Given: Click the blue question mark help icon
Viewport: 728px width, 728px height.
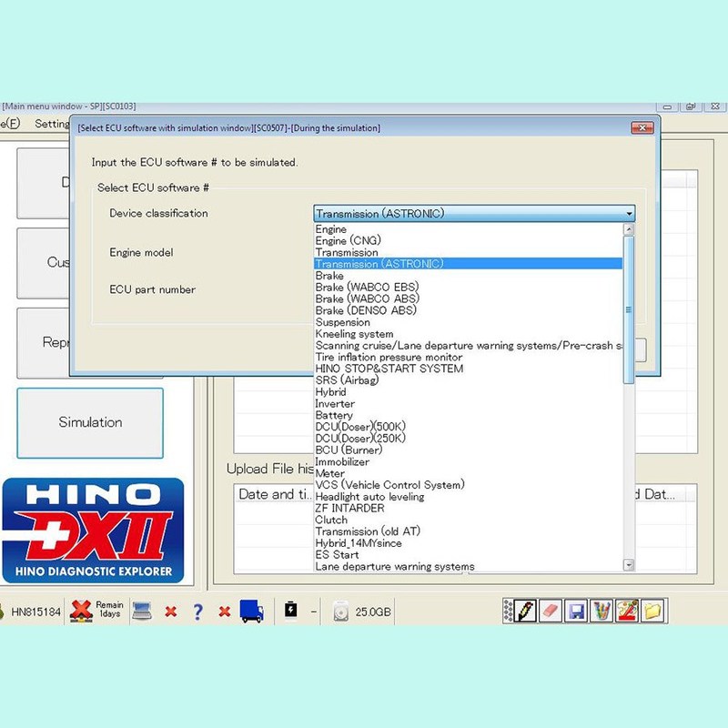Looking at the screenshot, I should [x=197, y=612].
